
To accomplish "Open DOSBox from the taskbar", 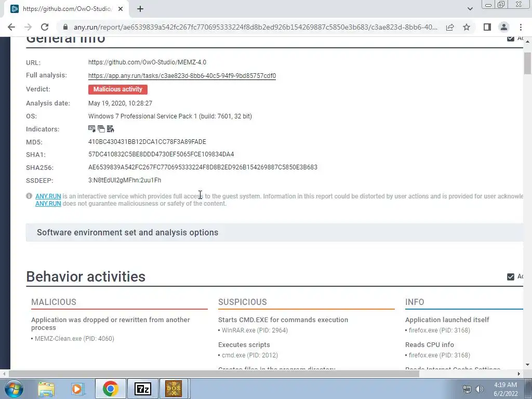I will [x=174, y=389].
